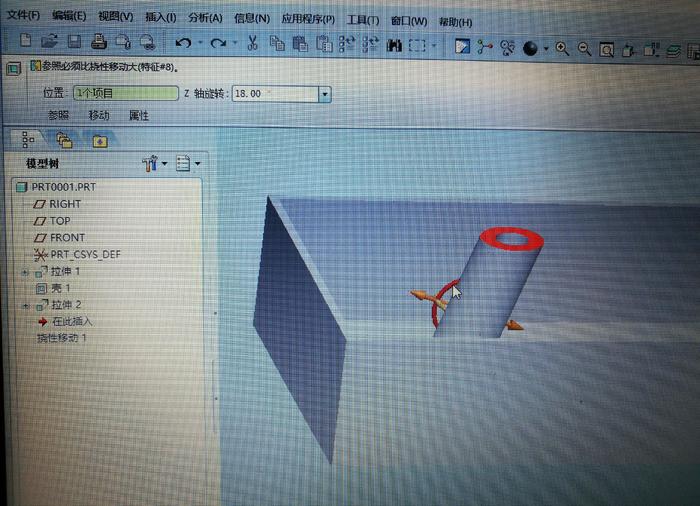Refit the model to the screen
The height and width of the screenshot is (506, 700).
tap(606, 50)
